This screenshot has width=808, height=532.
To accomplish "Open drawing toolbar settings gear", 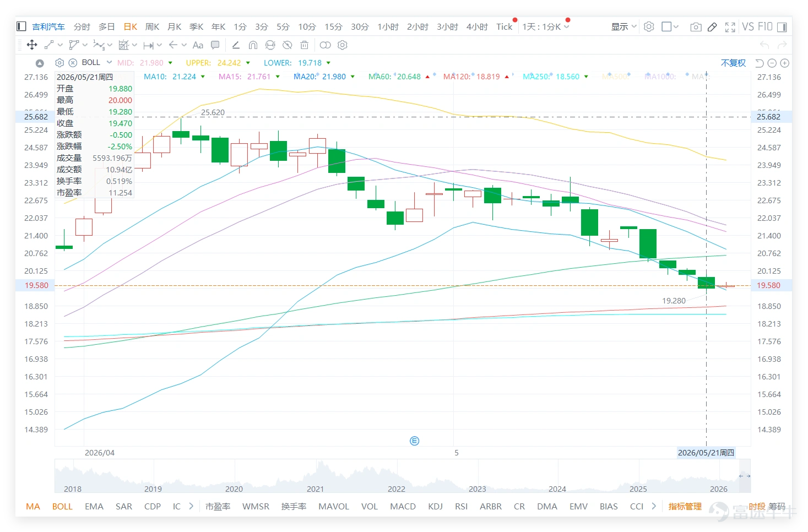I will point(343,45).
